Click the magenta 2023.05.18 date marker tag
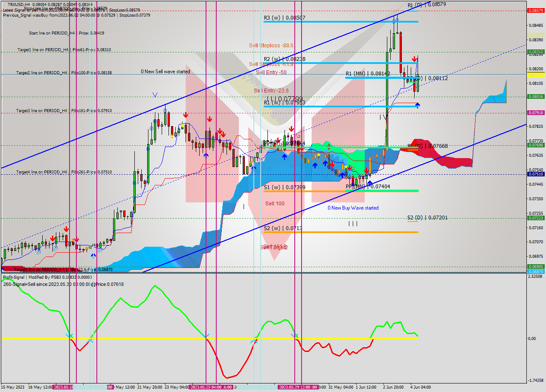 (x=64, y=387)
